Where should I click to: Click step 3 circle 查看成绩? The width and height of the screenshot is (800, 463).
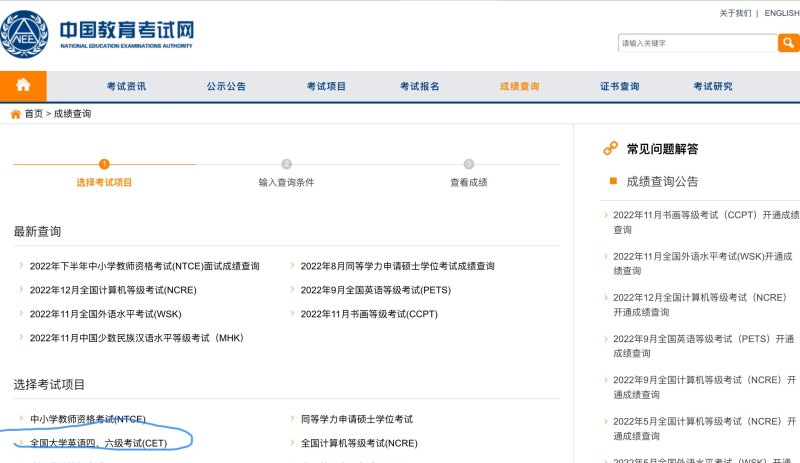pos(468,164)
